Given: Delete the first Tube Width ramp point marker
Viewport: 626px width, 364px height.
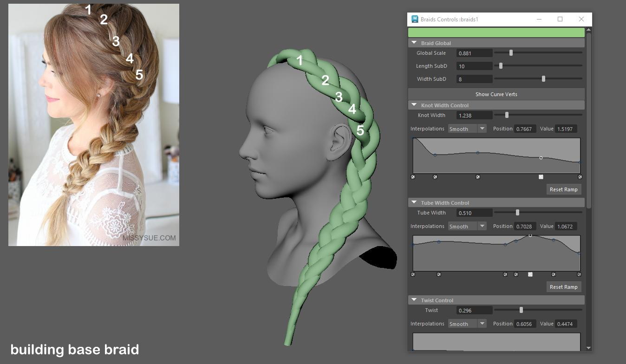Looking at the screenshot, I should pos(413,274).
